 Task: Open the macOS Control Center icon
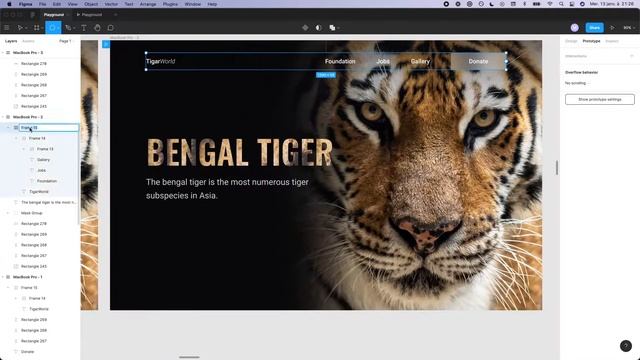572,4
